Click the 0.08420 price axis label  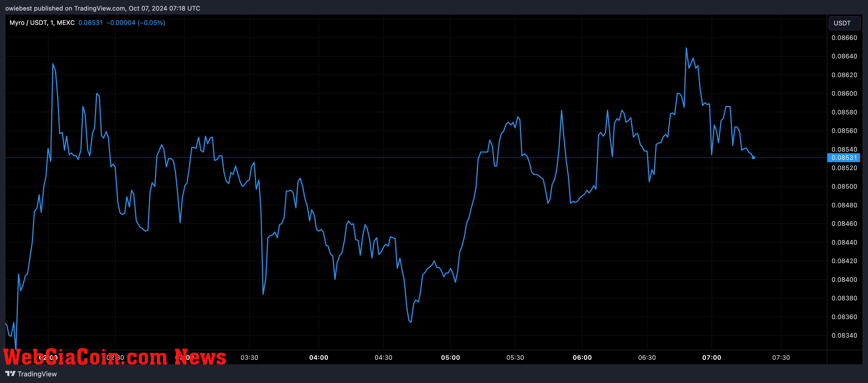point(844,261)
